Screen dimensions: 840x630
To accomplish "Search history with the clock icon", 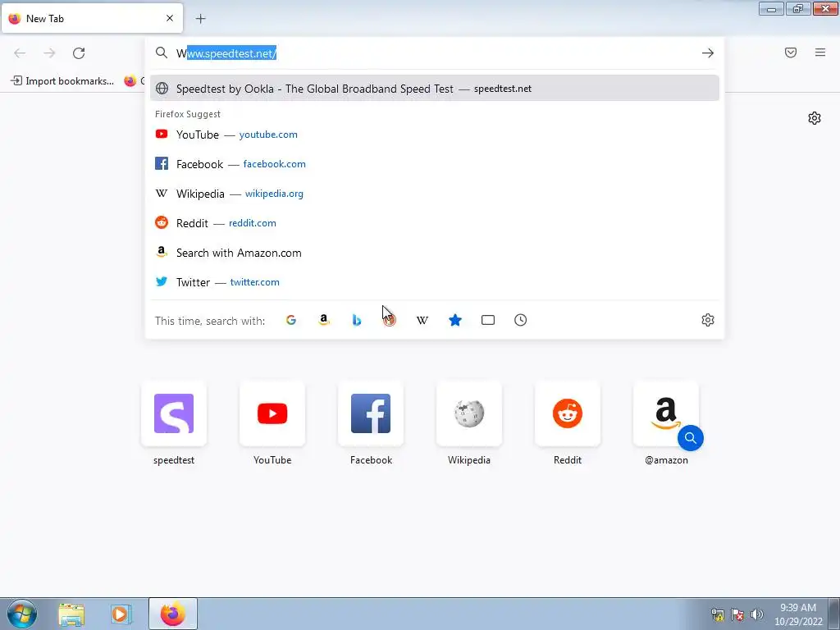I will [x=521, y=321].
